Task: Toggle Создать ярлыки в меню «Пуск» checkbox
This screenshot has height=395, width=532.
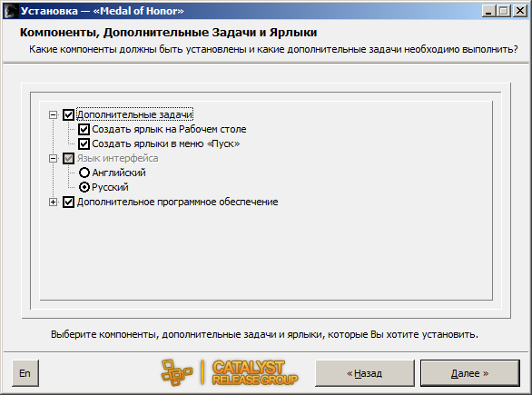Action: 84,143
